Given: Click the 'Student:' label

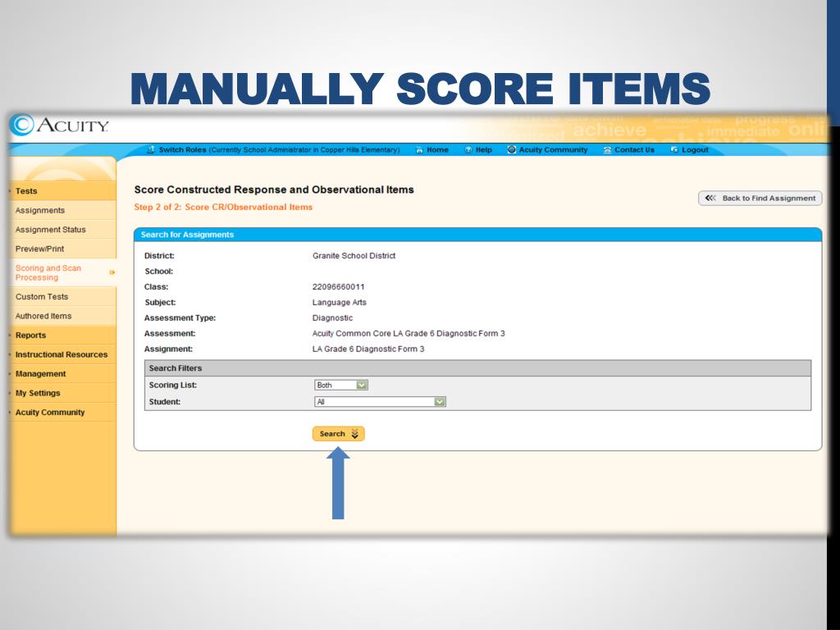Looking at the screenshot, I should tap(165, 402).
